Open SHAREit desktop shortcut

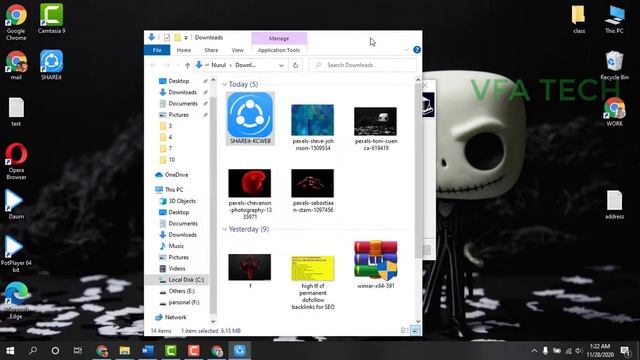(51, 65)
